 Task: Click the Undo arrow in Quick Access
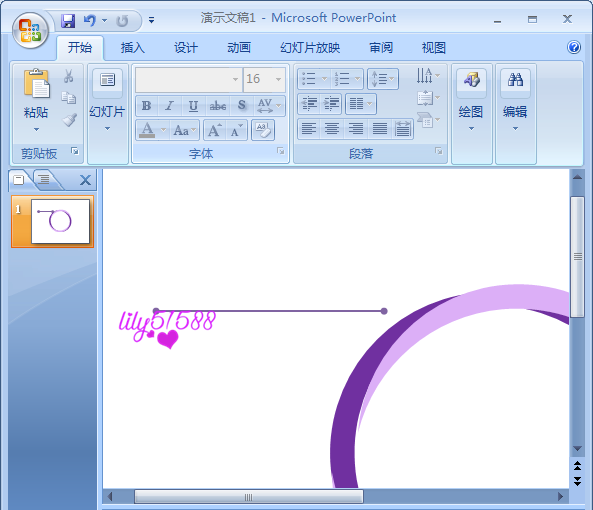(90, 20)
